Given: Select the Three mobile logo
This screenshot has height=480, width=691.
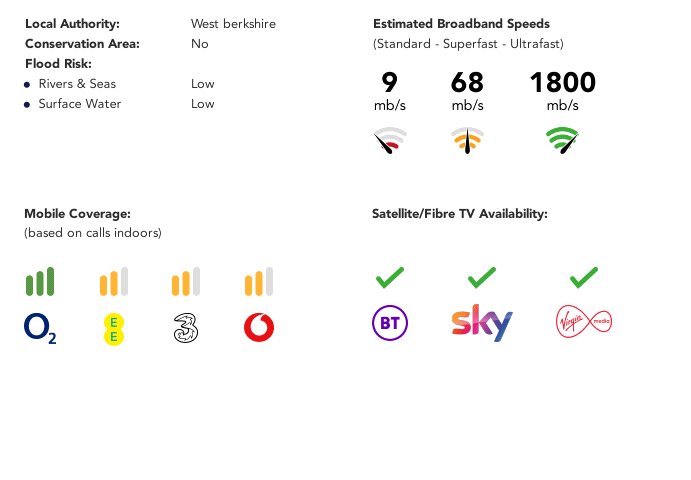Looking at the screenshot, I should pyautogui.click(x=186, y=328).
